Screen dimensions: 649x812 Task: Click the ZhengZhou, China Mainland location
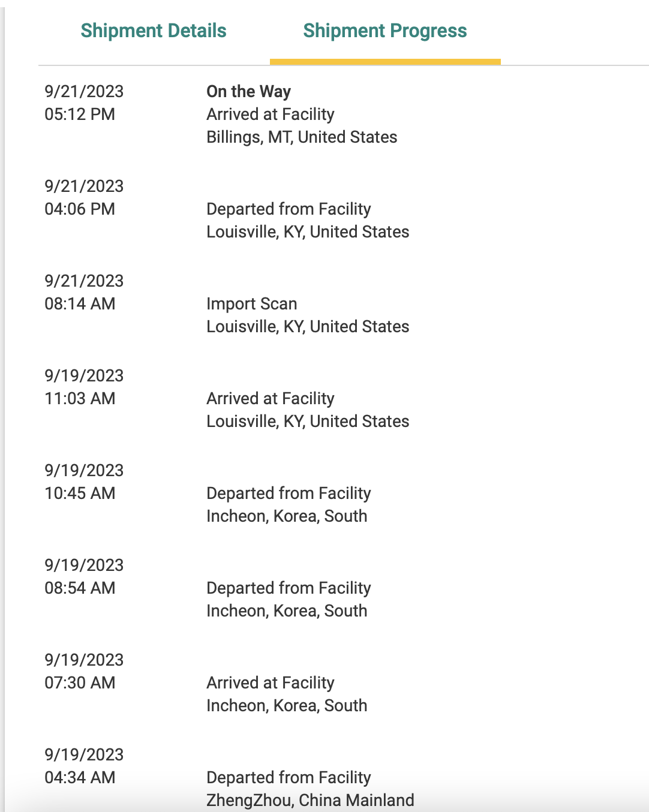(x=310, y=800)
